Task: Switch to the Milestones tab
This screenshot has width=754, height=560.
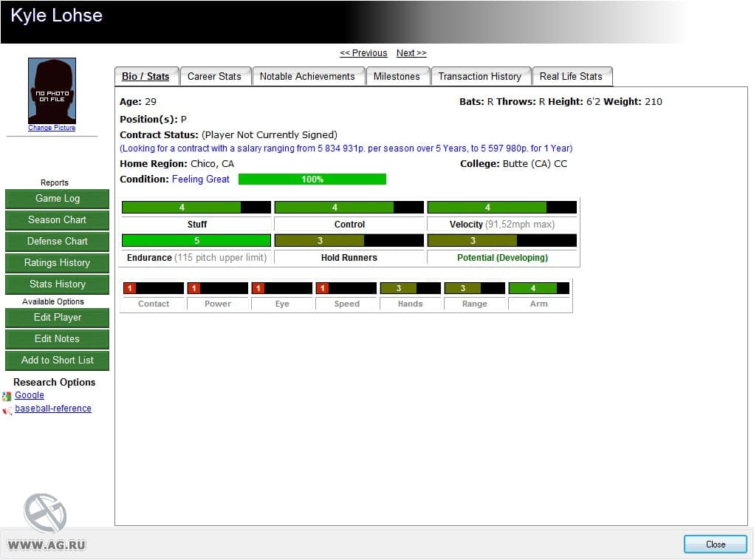Action: pos(397,77)
